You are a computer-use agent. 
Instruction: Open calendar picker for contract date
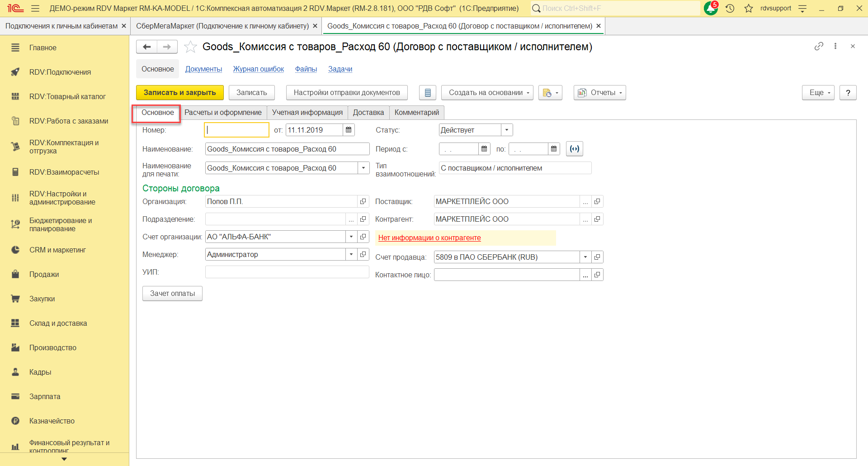tap(349, 130)
